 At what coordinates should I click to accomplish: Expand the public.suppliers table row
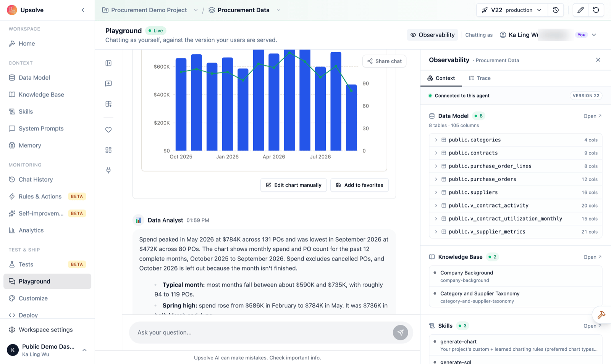coord(516,192)
